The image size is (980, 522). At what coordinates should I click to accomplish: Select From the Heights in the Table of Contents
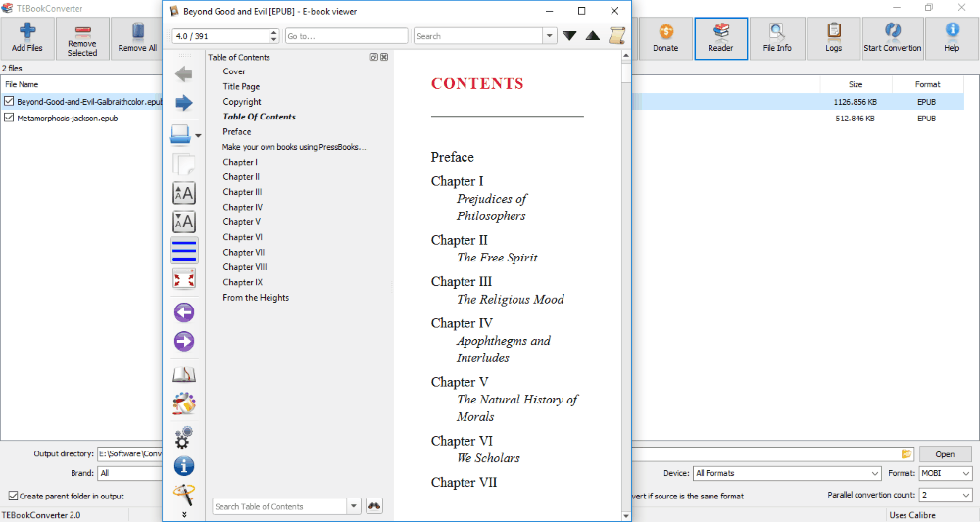point(256,297)
